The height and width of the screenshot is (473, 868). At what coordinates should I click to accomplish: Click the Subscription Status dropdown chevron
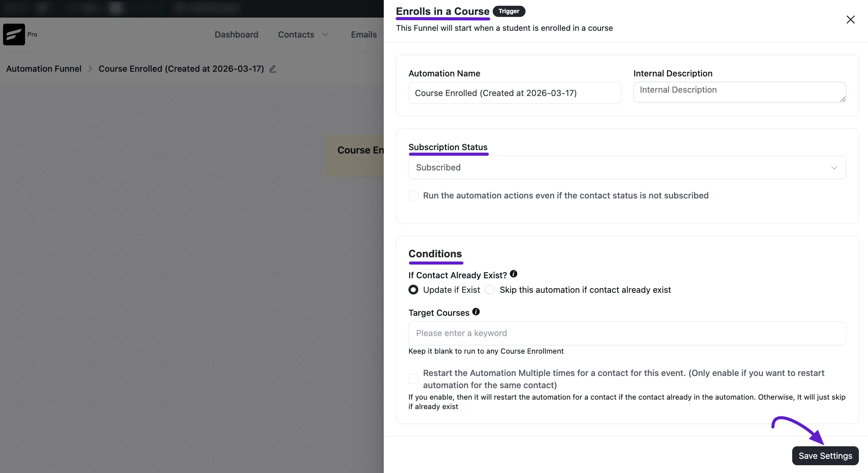[x=834, y=168]
